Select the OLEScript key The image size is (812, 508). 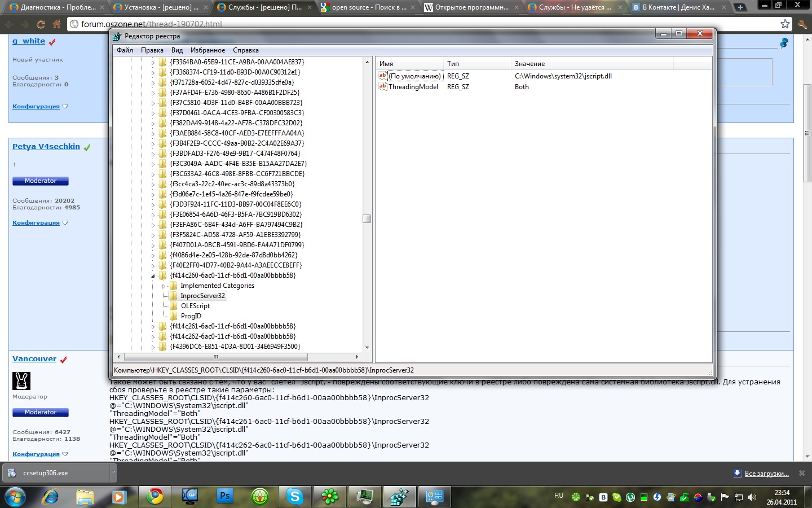pos(195,306)
